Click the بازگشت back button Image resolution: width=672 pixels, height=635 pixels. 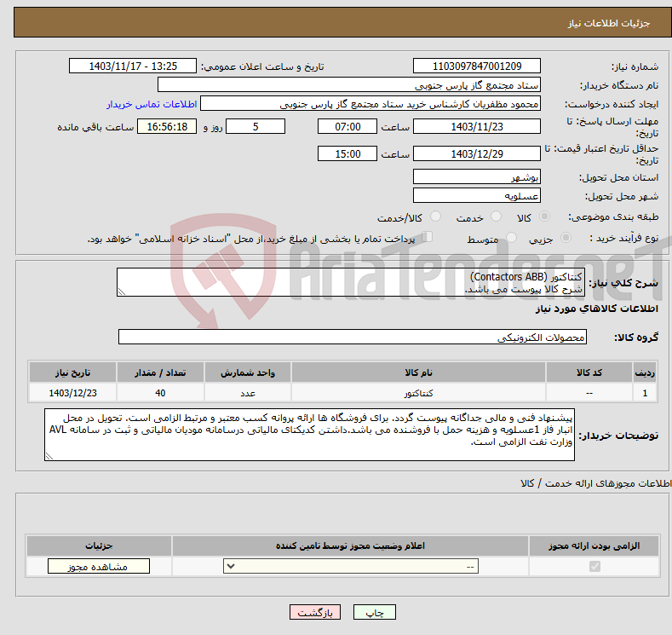315,612
